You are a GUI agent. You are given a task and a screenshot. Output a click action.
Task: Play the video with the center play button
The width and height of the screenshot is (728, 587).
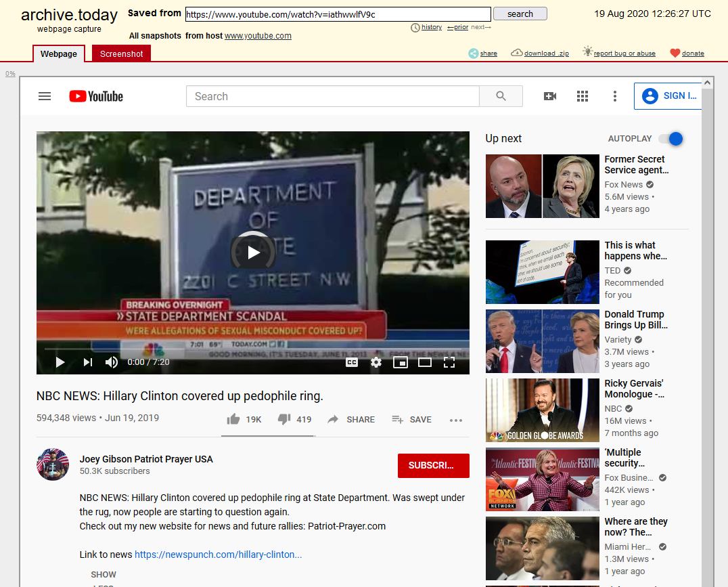click(253, 253)
